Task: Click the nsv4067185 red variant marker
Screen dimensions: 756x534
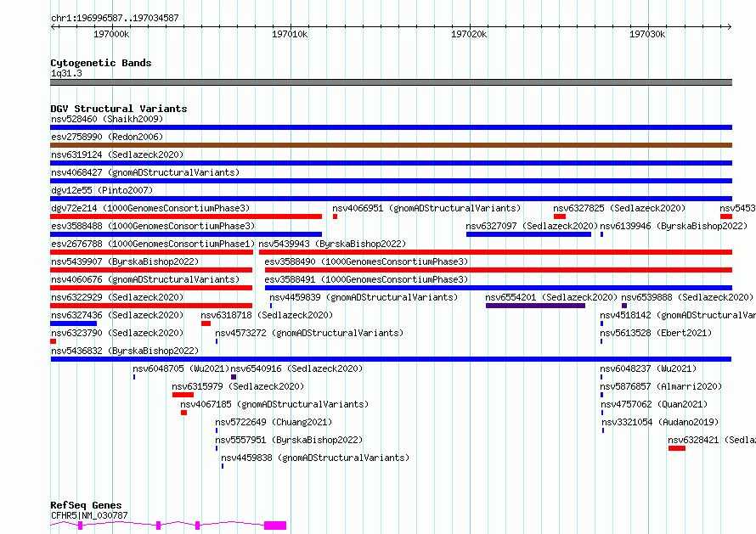Action: (x=183, y=413)
